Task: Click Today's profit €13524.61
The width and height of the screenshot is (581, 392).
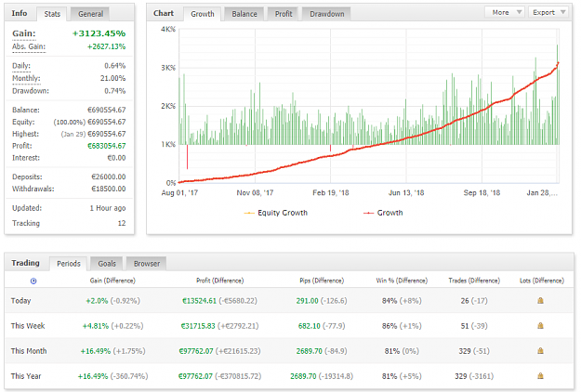Action: [199, 301]
